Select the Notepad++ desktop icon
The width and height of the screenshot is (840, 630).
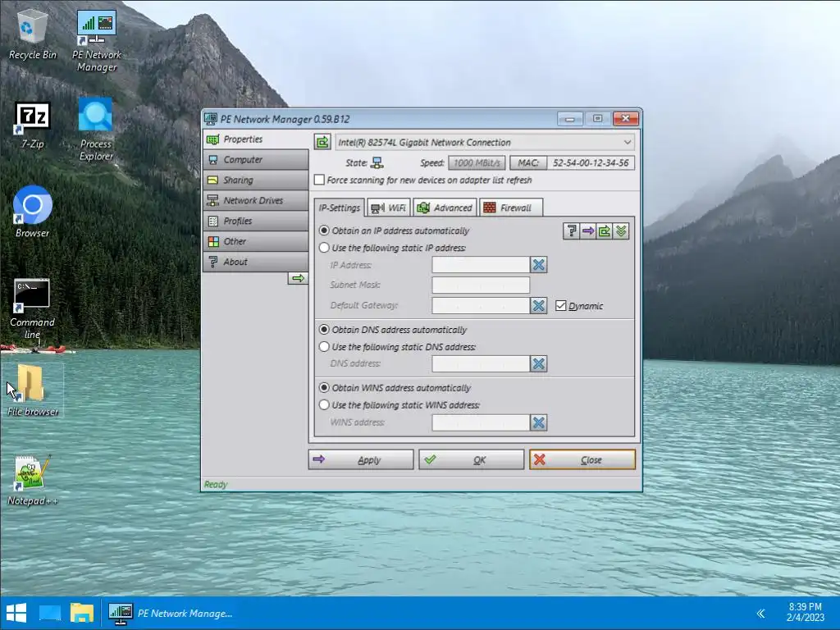[x=32, y=480]
